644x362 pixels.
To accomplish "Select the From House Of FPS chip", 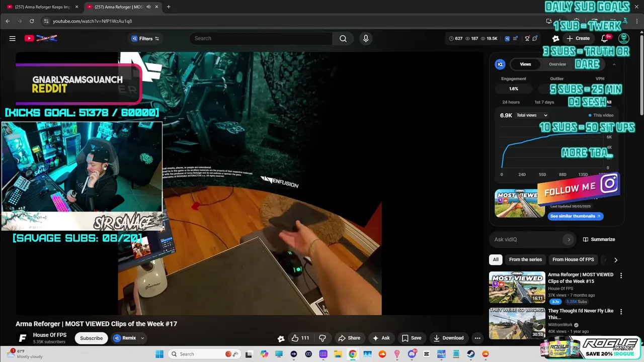I will click(x=573, y=259).
